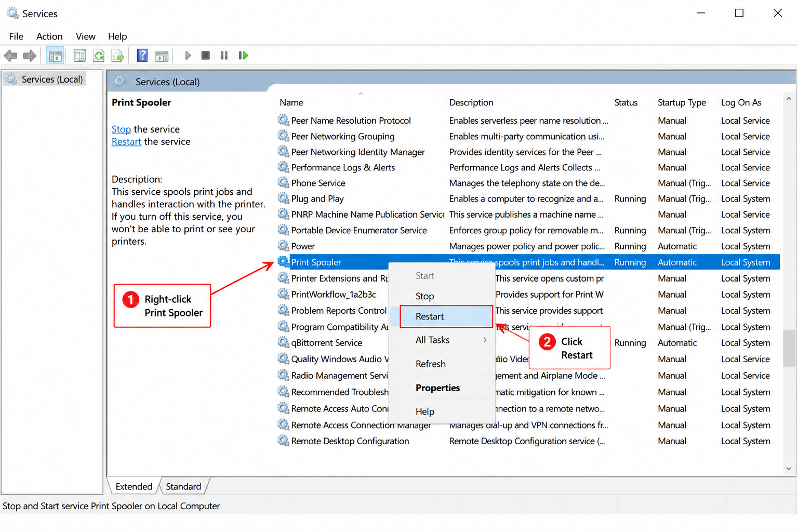Select the Program Compatibility Assistant row
The width and height of the screenshot is (798, 532).
528,327
